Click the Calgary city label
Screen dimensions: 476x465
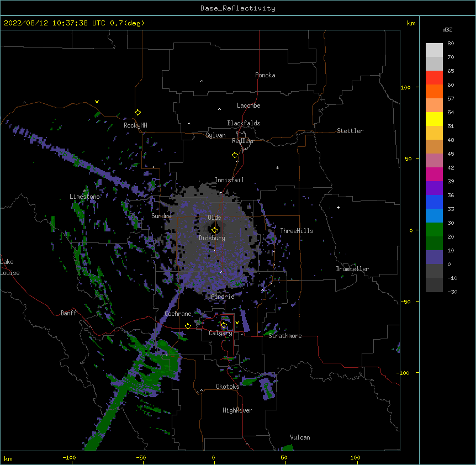(x=220, y=333)
